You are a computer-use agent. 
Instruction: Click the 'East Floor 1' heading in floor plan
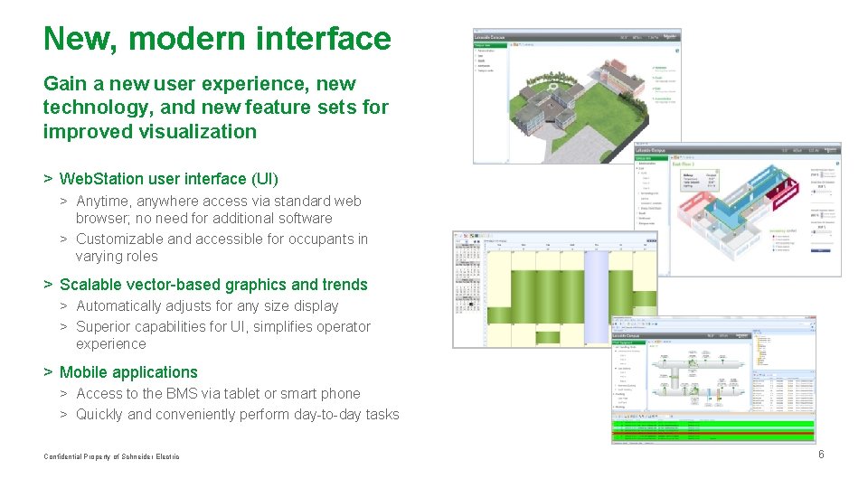click(x=683, y=164)
